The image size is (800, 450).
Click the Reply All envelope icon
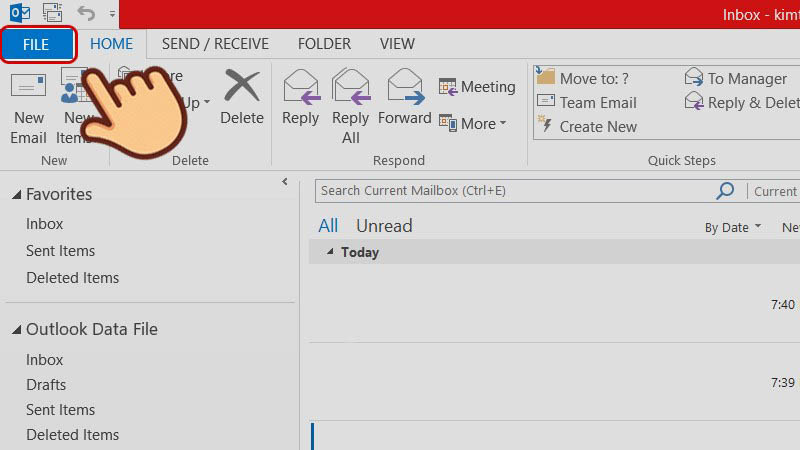click(x=351, y=86)
